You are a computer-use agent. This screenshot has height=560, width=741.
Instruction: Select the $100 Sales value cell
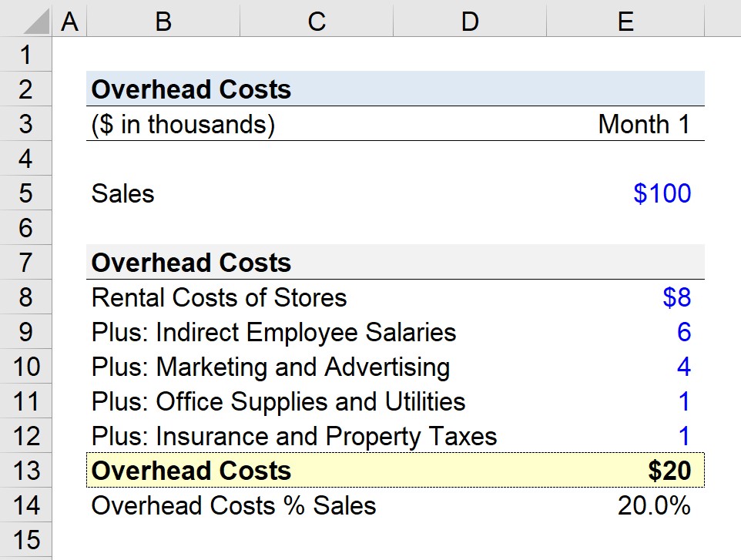(625, 193)
